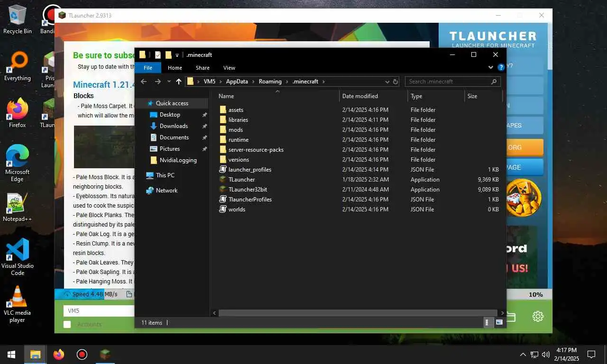607x364 pixels.
Task: Expand chevron after AppData in path
Action: (253, 82)
